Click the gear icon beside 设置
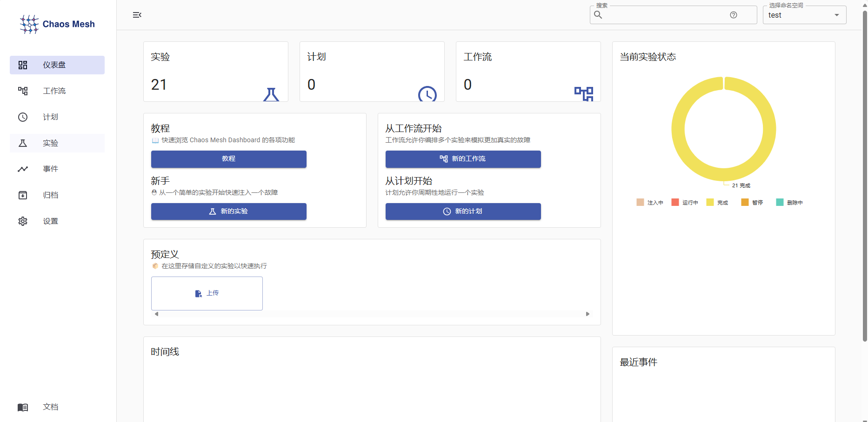 click(x=23, y=221)
